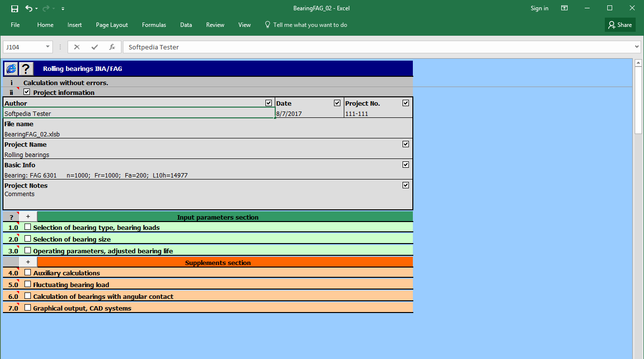Open the Page Layout tab
This screenshot has width=644, height=359.
point(112,25)
